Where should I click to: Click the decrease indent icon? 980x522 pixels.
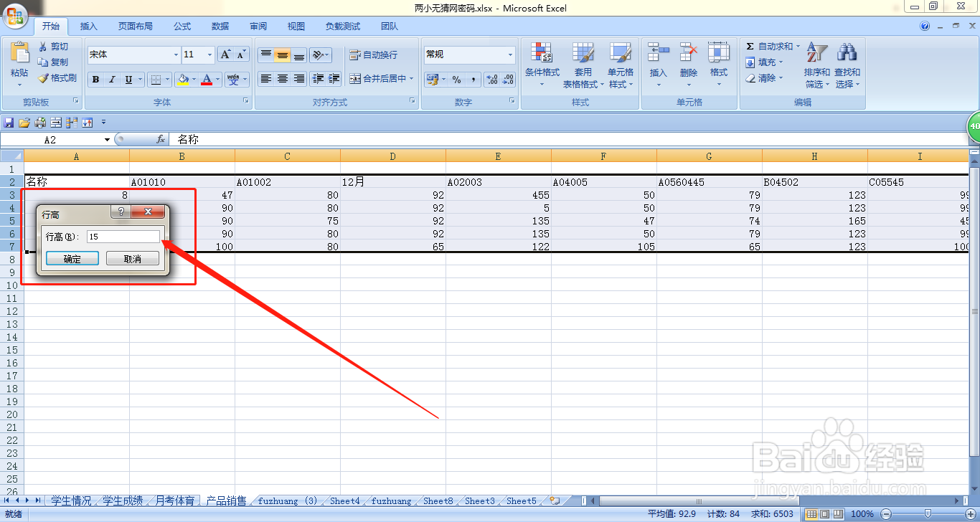point(318,79)
